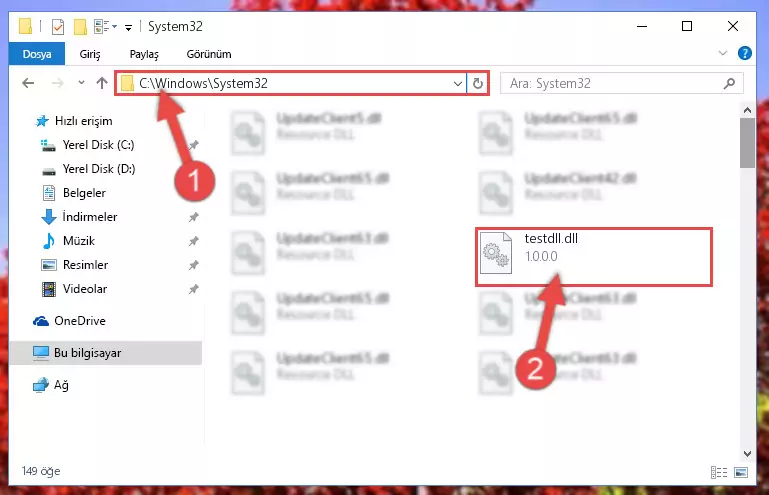Unpin İndirmeler from quick access

[194, 217]
